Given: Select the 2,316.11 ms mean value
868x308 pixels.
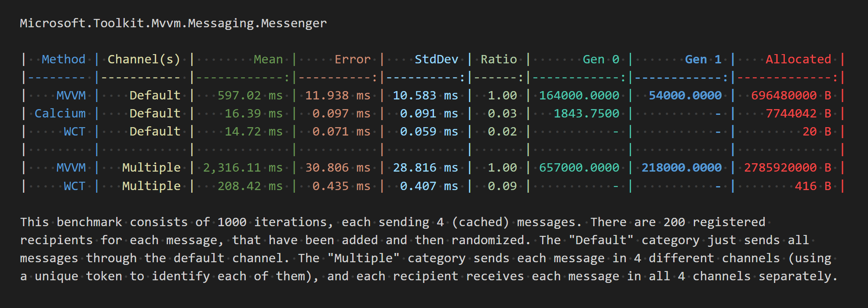Looking at the screenshot, I should coord(243,168).
